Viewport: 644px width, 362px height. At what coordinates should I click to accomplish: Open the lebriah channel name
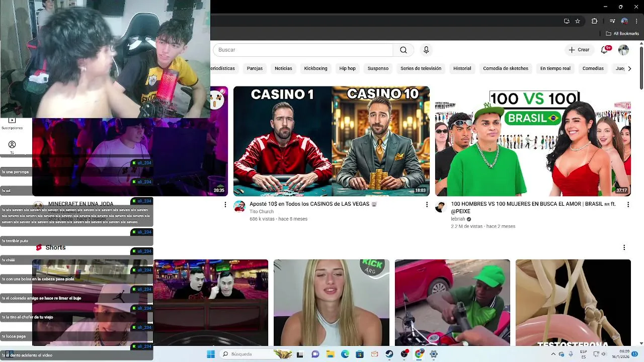(x=458, y=219)
